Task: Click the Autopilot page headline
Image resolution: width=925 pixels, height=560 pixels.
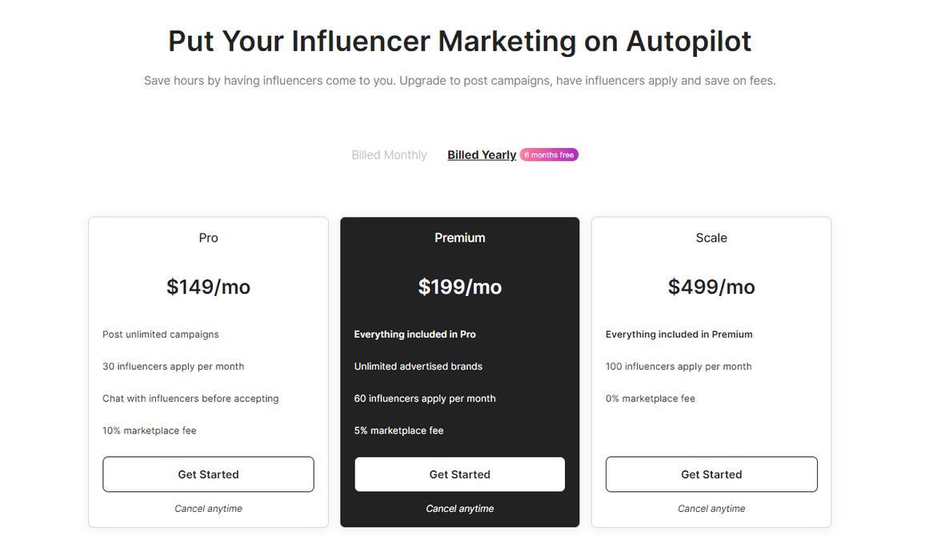Action: point(459,41)
